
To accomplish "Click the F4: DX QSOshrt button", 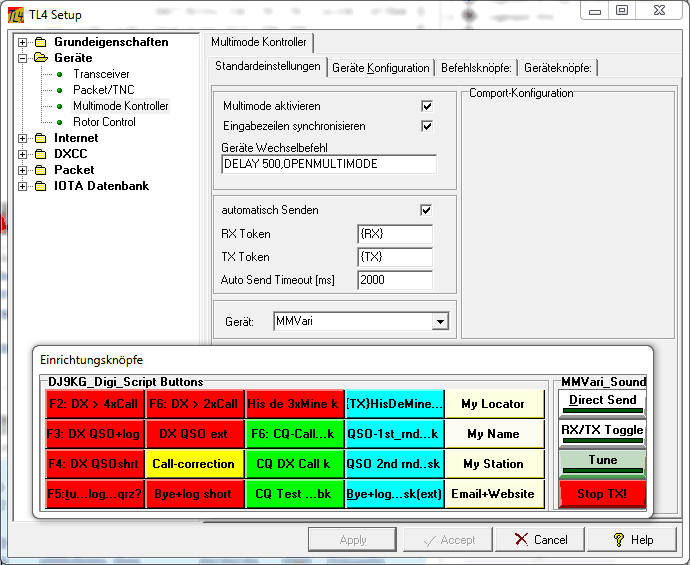I will pyautogui.click(x=95, y=464).
